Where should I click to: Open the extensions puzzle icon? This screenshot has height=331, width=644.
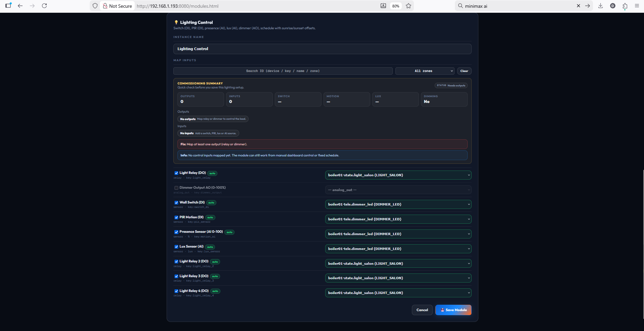click(x=625, y=6)
